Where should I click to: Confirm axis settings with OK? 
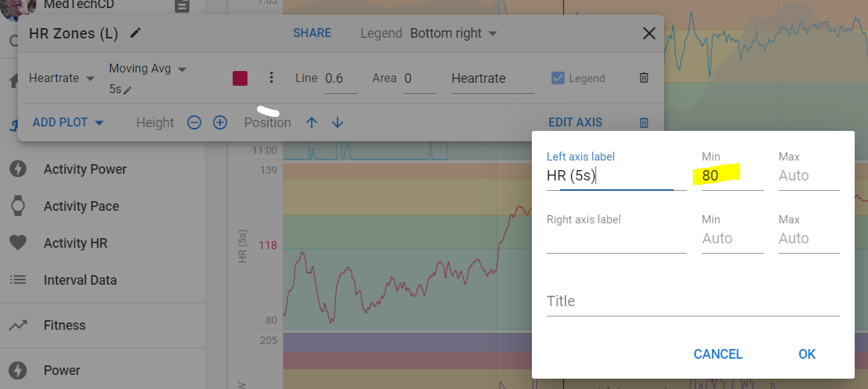pyautogui.click(x=807, y=354)
